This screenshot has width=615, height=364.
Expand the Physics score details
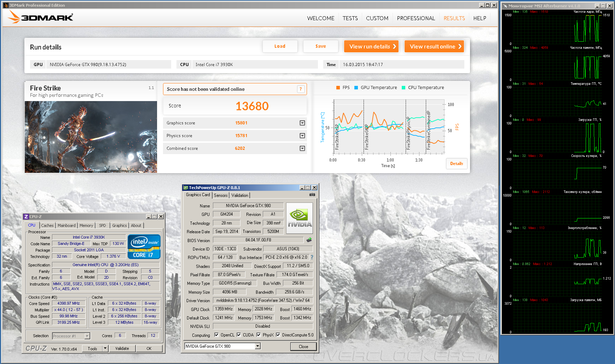pyautogui.click(x=302, y=136)
